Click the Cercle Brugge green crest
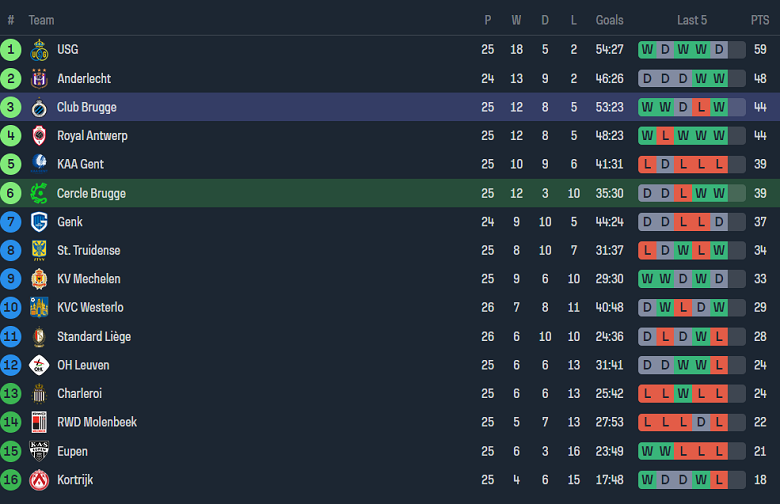 pos(39,193)
